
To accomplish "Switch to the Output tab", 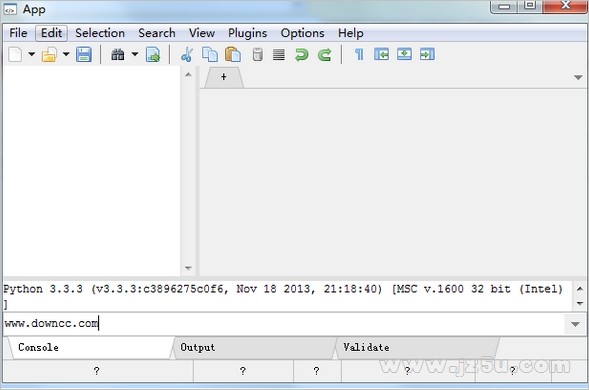I will pos(254,348).
